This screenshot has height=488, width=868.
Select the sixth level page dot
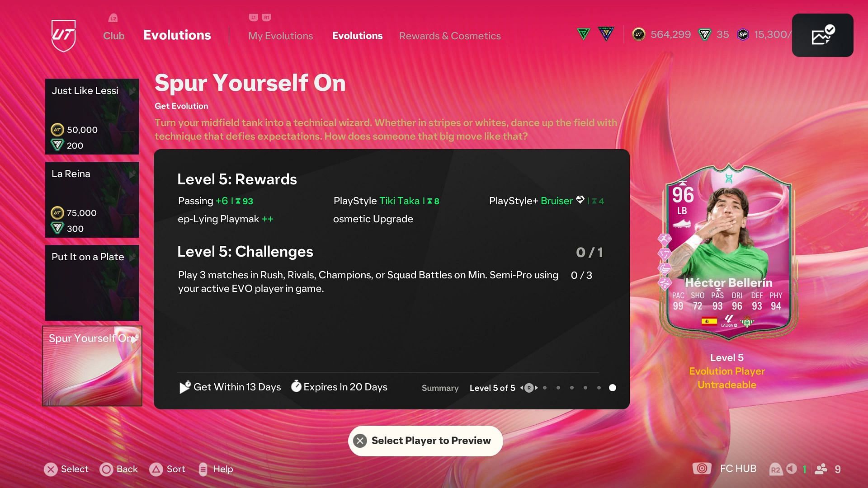click(612, 388)
